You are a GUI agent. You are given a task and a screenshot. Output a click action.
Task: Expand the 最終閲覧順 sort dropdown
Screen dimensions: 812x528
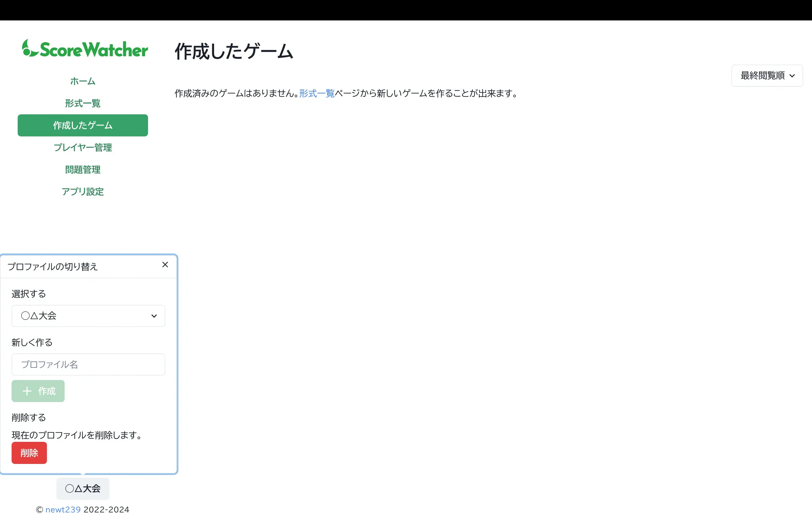[x=767, y=75]
